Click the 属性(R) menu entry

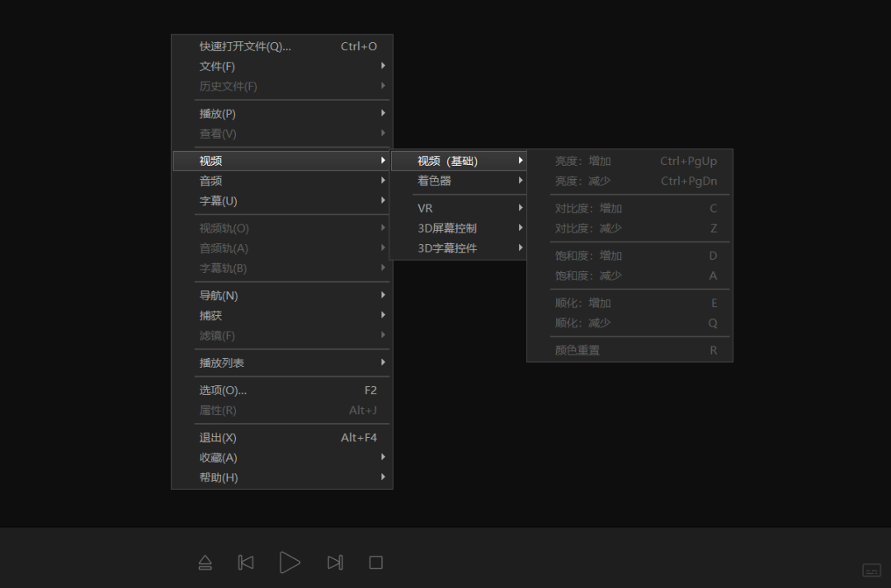pos(282,410)
